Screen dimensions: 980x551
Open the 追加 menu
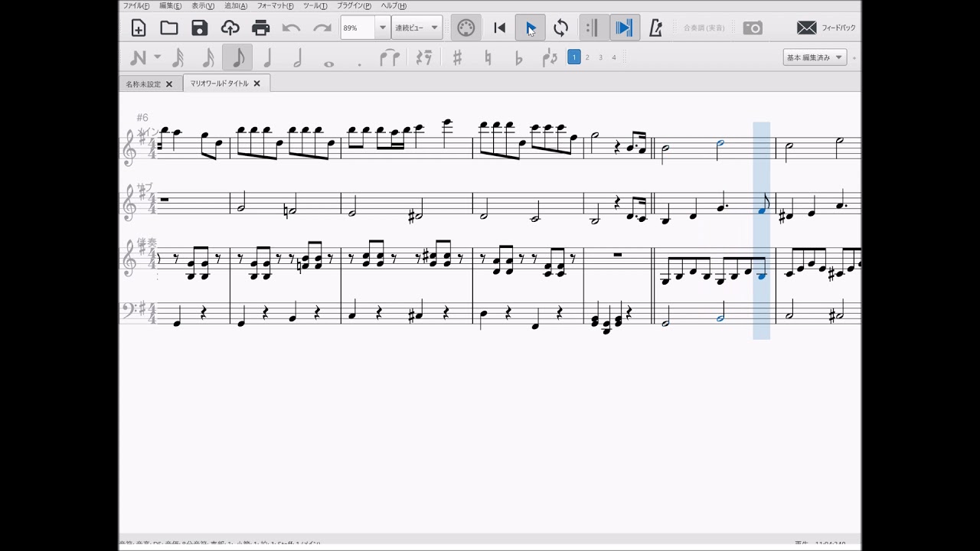[236, 6]
